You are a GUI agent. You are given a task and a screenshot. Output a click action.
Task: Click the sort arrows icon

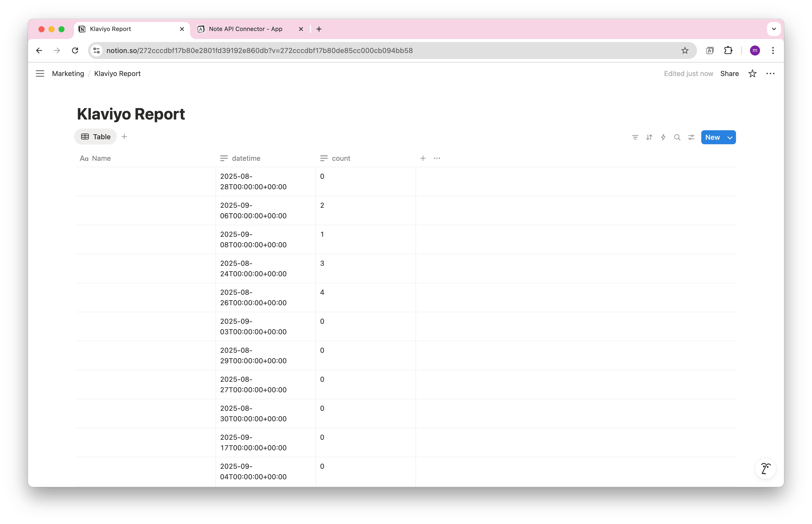(649, 137)
